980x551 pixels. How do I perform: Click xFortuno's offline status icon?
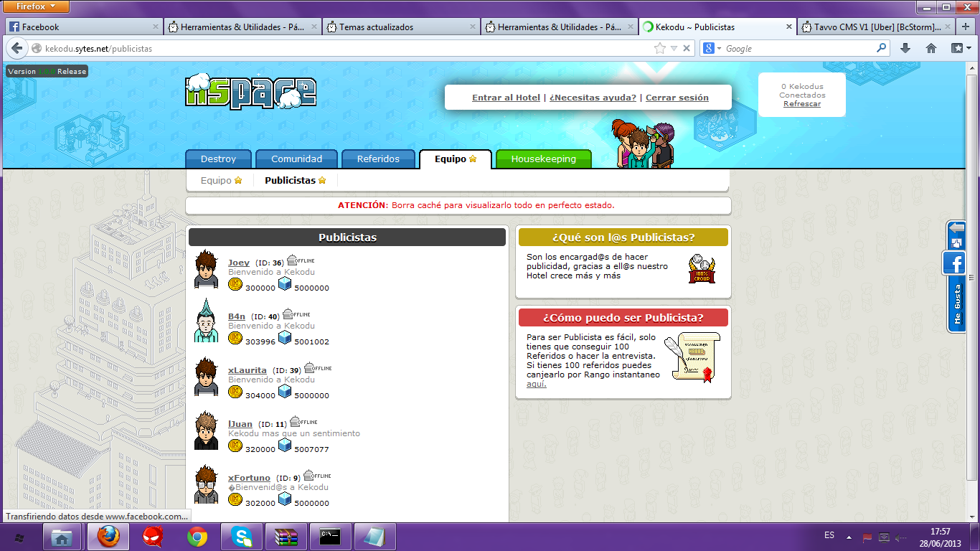317,475
